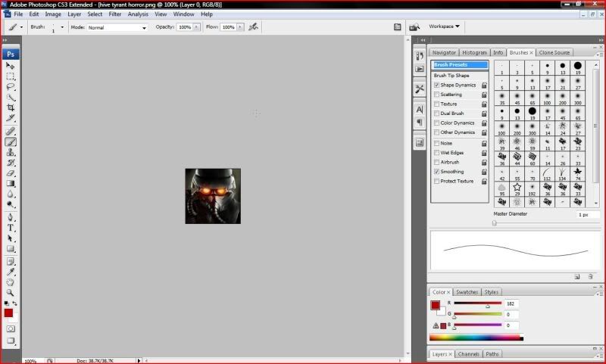Enable airbrush in options bar
This screenshot has height=364, width=606.
point(254,27)
